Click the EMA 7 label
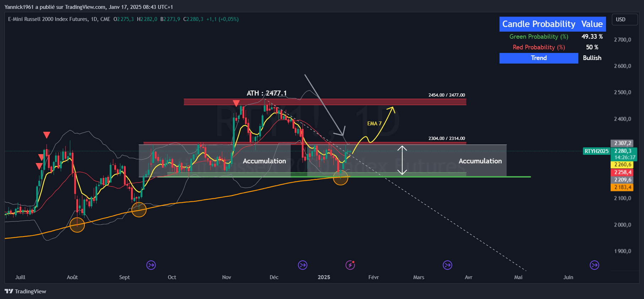Image resolution: width=644 pixels, height=299 pixels. point(374,124)
